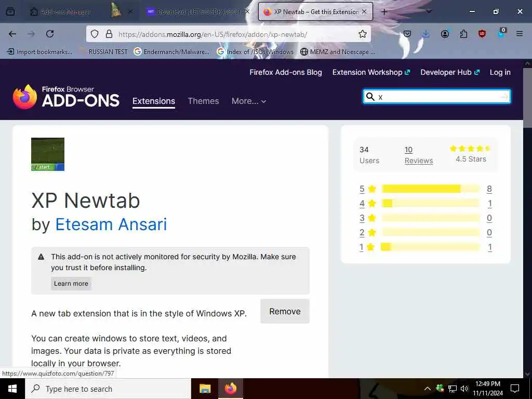Open the Firefox hamburger application menu
The image size is (532, 399).
[x=520, y=34]
